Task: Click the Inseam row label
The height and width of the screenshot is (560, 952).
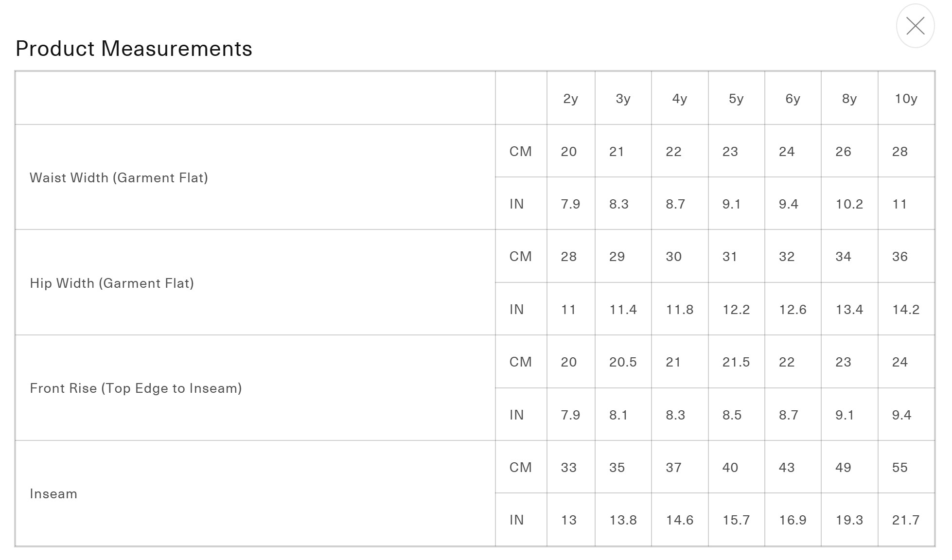Action: click(53, 494)
